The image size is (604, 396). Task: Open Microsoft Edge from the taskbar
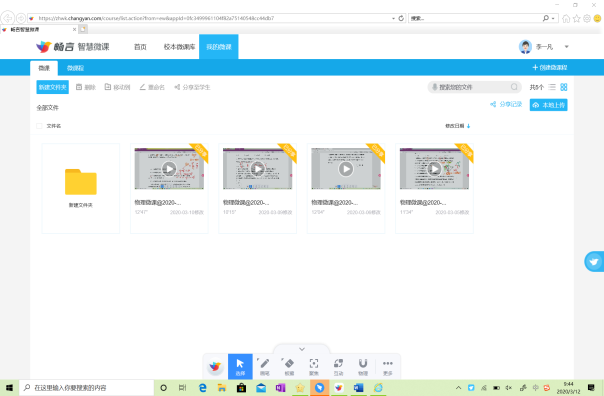(x=202, y=388)
